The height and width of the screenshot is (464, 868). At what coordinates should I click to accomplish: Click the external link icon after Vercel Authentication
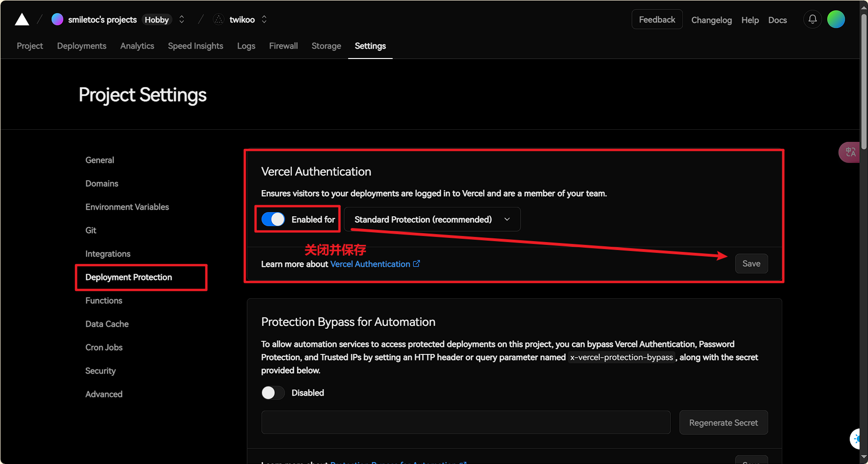coord(416,264)
